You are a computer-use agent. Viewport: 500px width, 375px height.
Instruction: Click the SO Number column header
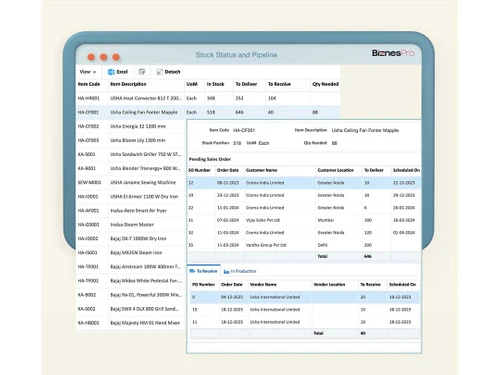(199, 170)
